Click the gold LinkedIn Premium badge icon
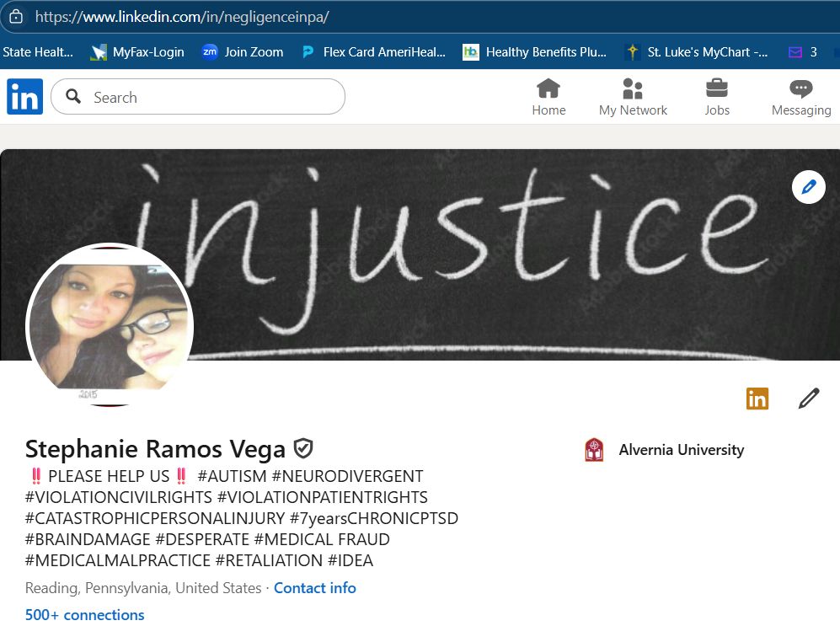Image resolution: width=840 pixels, height=626 pixels. point(757,399)
